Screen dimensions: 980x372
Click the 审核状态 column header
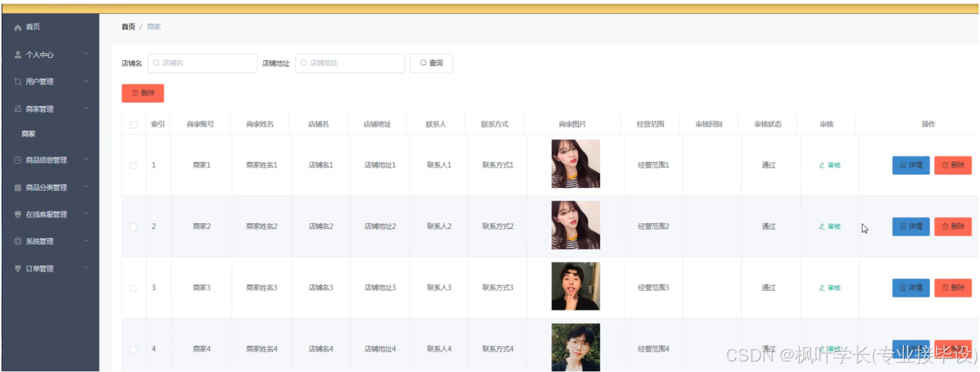768,125
